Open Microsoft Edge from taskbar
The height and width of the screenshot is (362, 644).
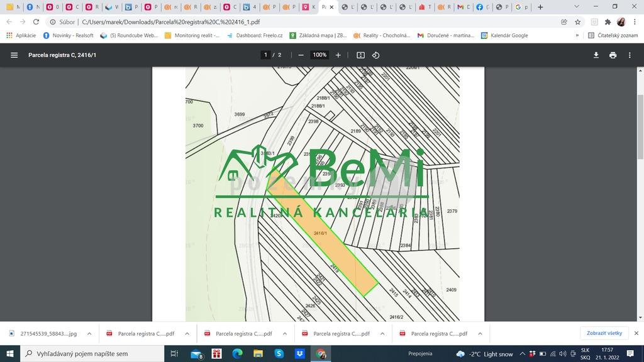[237, 353]
